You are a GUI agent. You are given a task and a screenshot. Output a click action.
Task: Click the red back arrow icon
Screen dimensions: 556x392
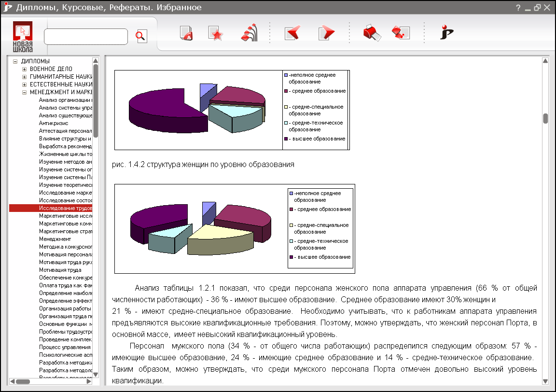(292, 33)
